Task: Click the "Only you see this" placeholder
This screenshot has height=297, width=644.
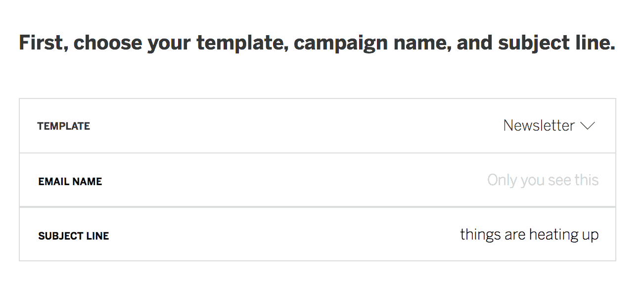Action: point(543,180)
